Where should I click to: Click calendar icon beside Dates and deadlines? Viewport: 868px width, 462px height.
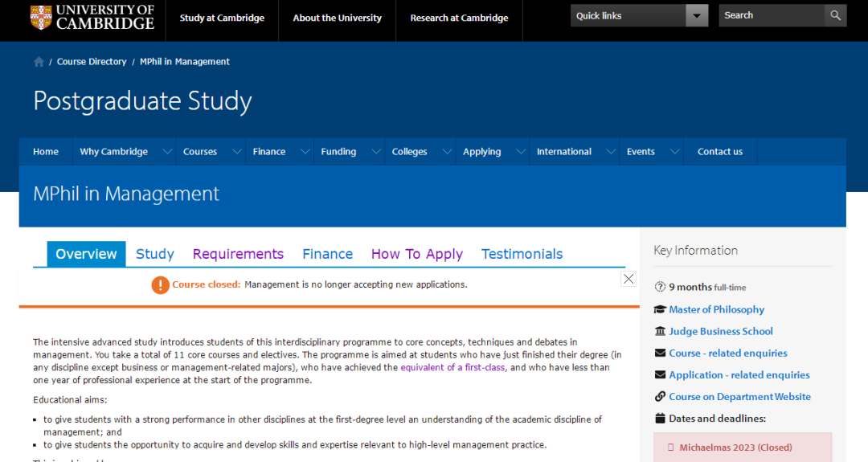point(660,419)
